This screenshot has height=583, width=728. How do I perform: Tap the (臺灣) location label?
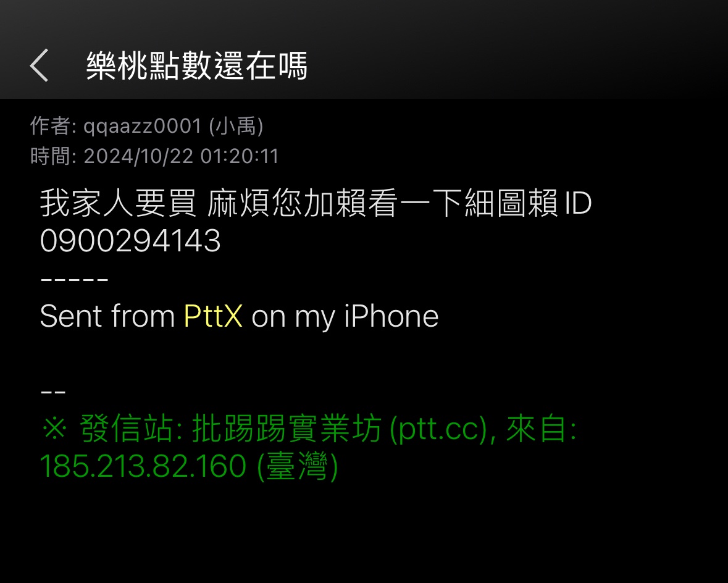[x=297, y=466]
